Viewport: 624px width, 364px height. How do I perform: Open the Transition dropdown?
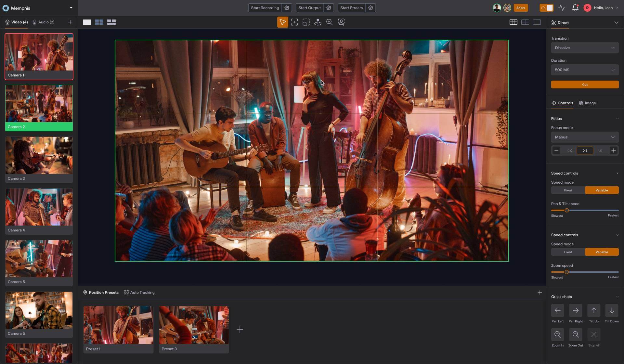coord(584,48)
